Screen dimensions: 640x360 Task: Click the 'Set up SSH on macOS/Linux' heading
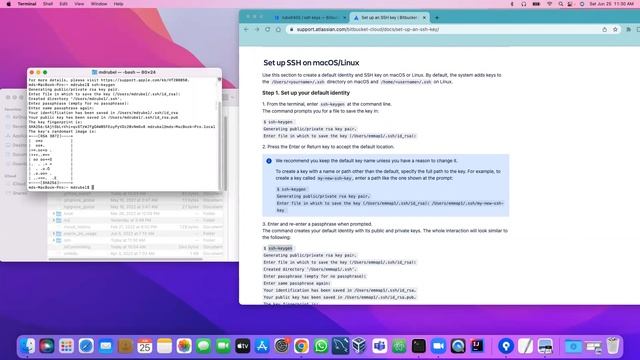pos(311,63)
